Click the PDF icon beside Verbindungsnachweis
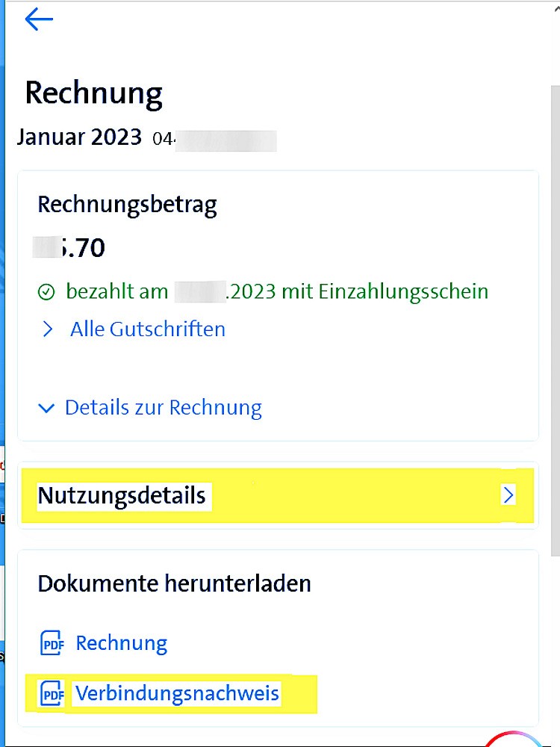Screen dimensions: 560x747 pyautogui.click(x=52, y=693)
